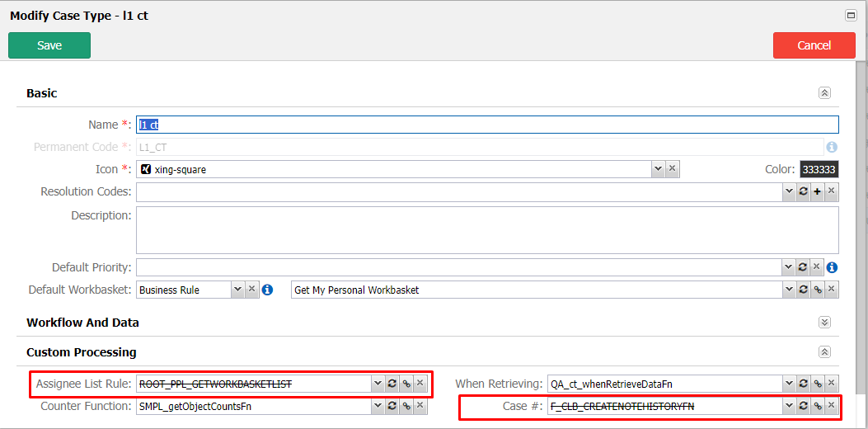Open link icon next to Counter Function
The height and width of the screenshot is (429, 868).
406,406
